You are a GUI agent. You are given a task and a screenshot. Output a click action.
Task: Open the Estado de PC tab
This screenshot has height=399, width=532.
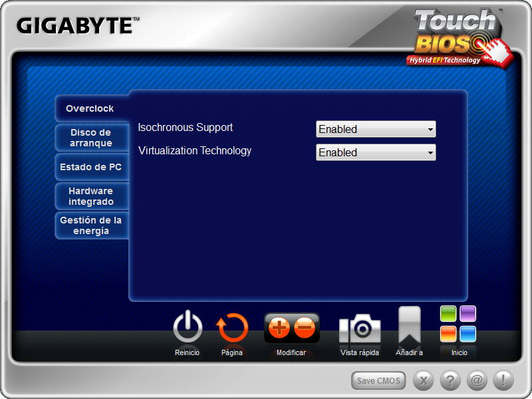coord(91,167)
